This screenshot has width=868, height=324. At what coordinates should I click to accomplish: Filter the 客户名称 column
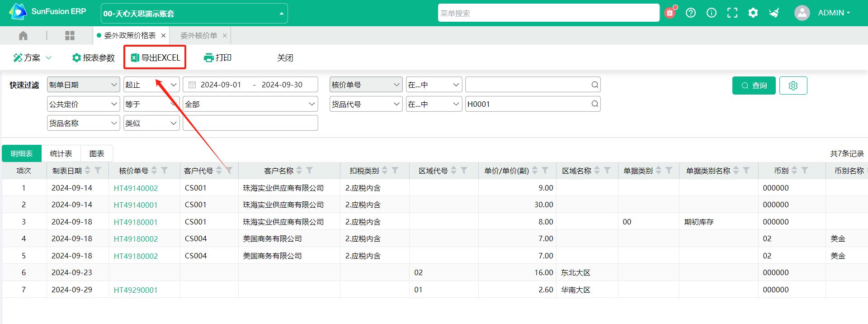[x=310, y=171]
